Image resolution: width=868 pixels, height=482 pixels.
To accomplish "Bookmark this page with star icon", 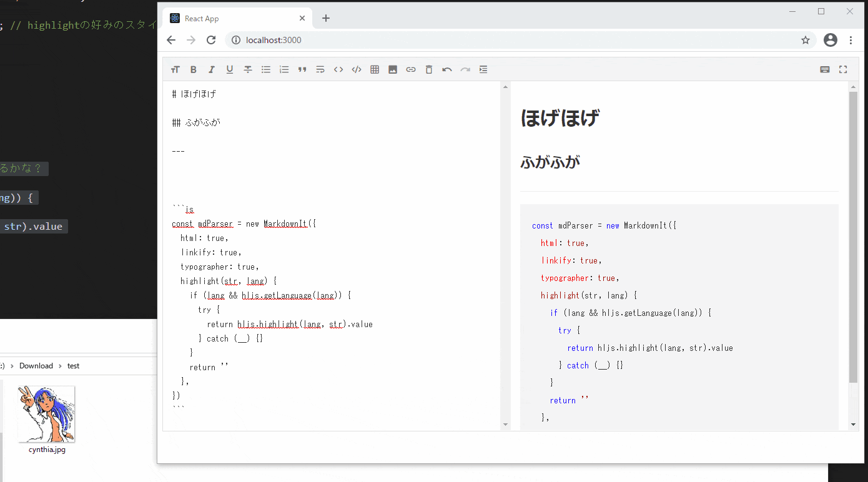I will tap(806, 40).
